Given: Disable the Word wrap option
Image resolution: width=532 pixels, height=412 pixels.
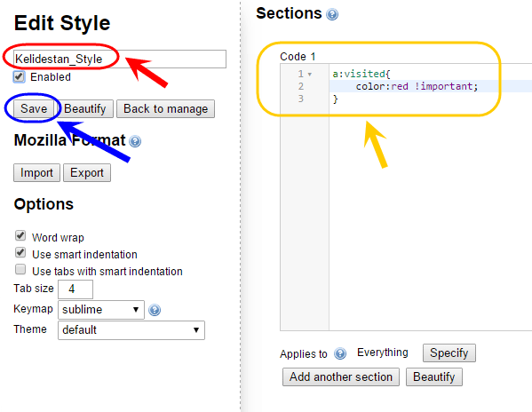Looking at the screenshot, I should [x=20, y=235].
